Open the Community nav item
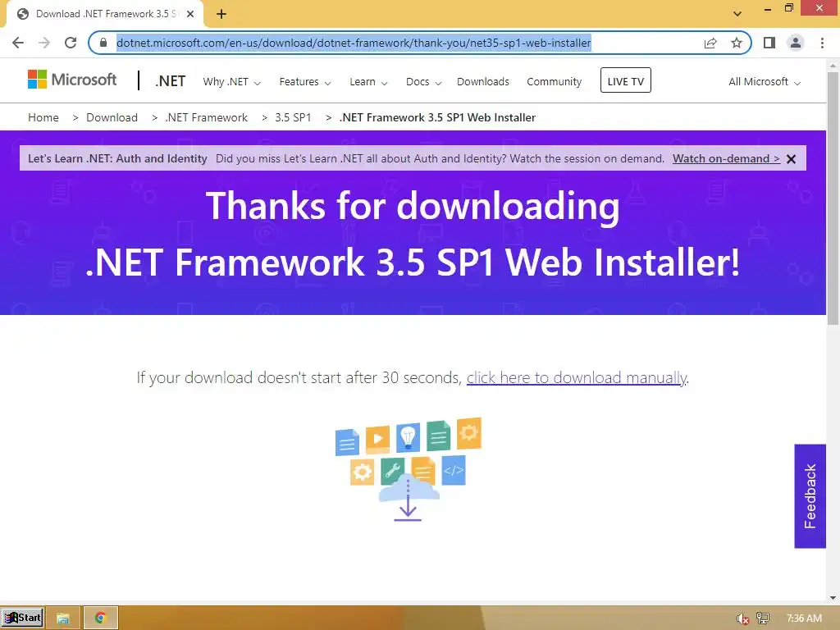 [554, 81]
